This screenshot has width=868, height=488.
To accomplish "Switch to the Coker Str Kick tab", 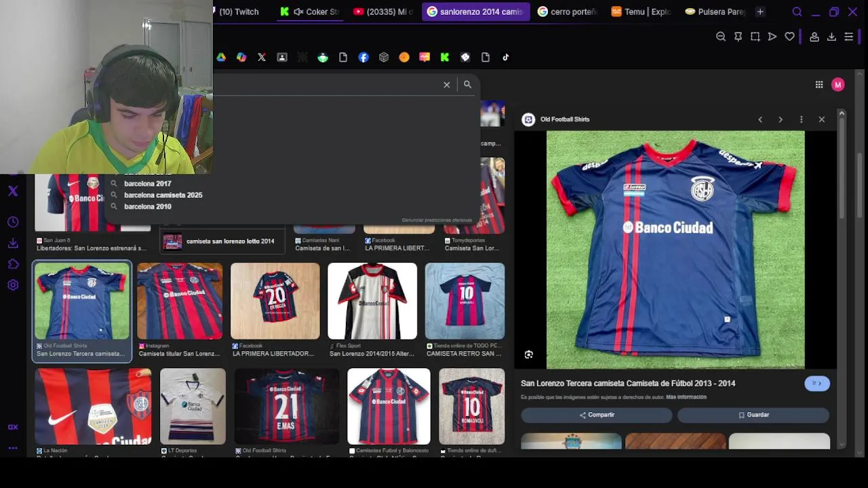I will pos(309,12).
